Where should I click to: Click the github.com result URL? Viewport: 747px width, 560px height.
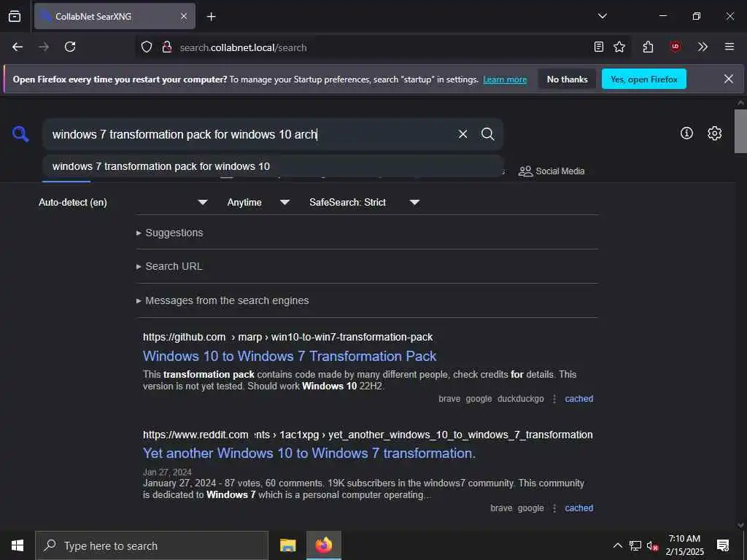[x=287, y=337]
